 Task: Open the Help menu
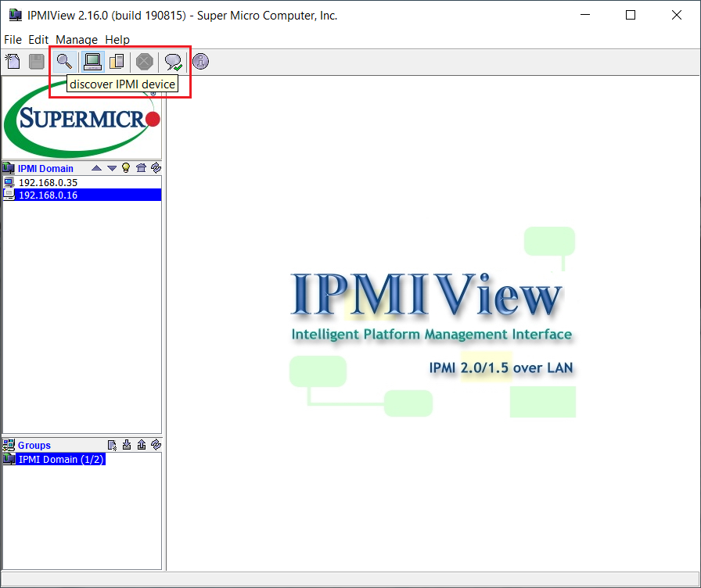point(117,40)
